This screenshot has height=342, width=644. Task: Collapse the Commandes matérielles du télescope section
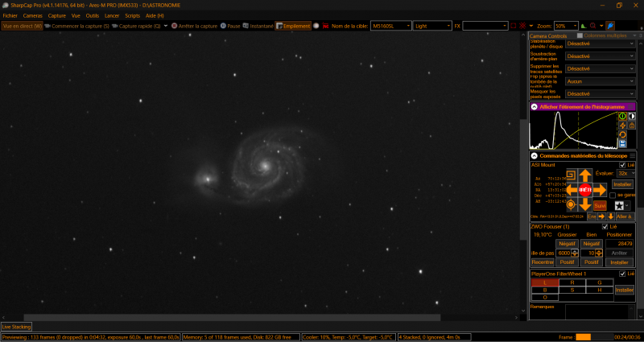coord(534,156)
